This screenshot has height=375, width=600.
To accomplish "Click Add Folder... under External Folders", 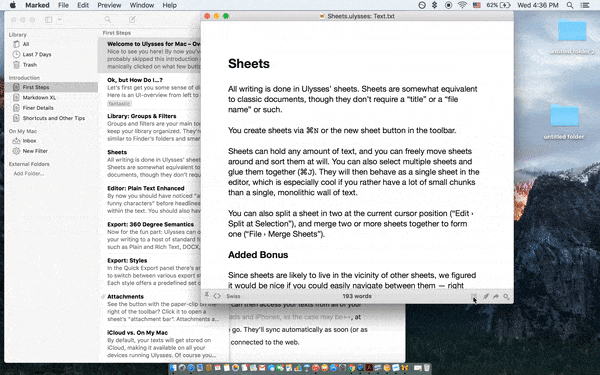I will tap(29, 173).
